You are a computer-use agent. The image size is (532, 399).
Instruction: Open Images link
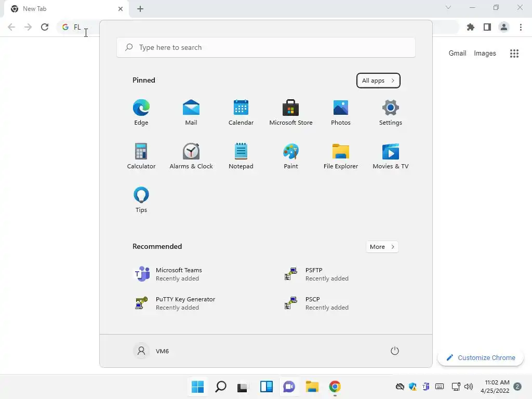(485, 54)
